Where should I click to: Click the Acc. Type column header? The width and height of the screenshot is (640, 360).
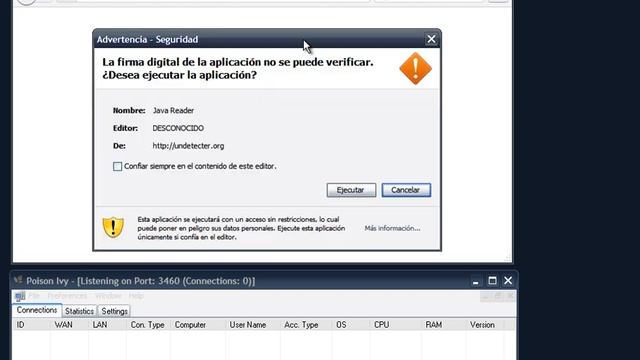click(x=306, y=325)
